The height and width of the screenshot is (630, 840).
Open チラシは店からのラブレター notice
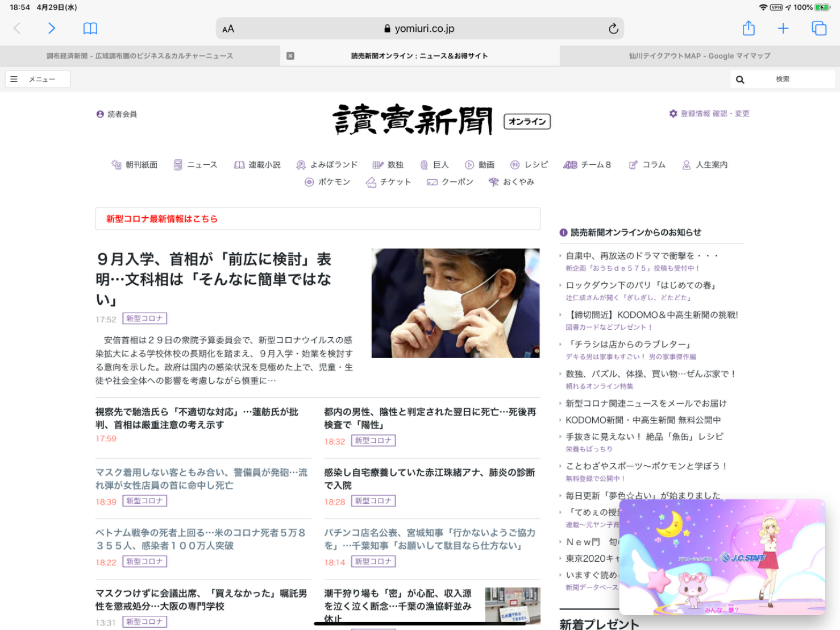629,345
